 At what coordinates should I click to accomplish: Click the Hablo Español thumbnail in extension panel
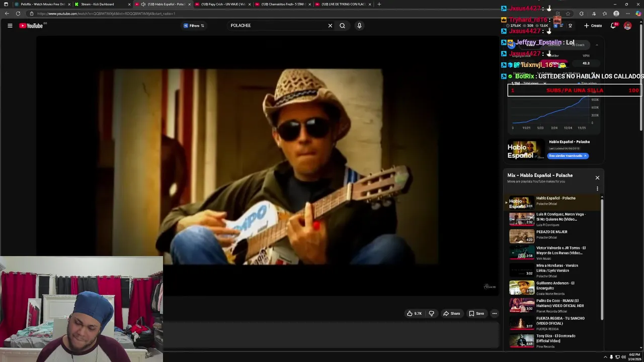tap(526, 150)
